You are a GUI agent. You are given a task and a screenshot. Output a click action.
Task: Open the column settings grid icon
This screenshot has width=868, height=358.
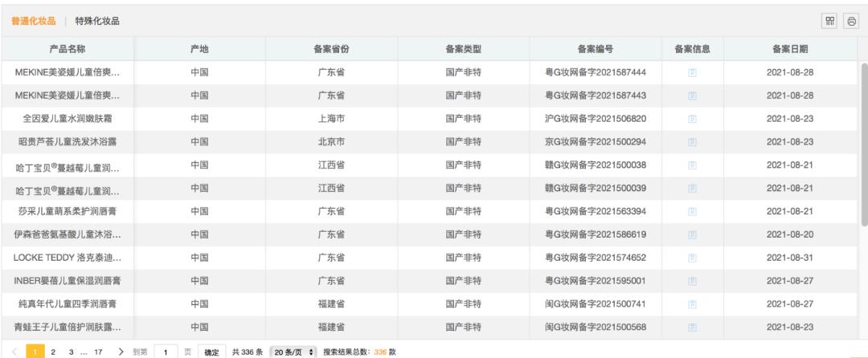(x=829, y=22)
